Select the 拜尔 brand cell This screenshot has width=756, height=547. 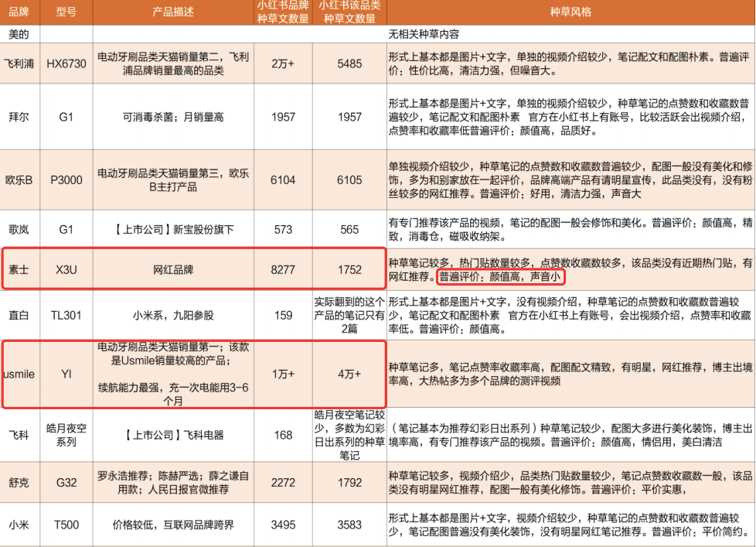point(20,117)
